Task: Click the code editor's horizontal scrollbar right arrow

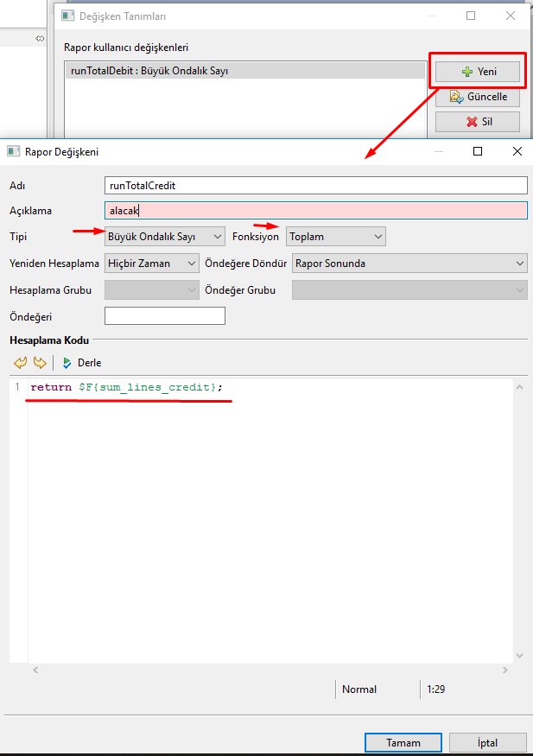Action: pyautogui.click(x=506, y=670)
